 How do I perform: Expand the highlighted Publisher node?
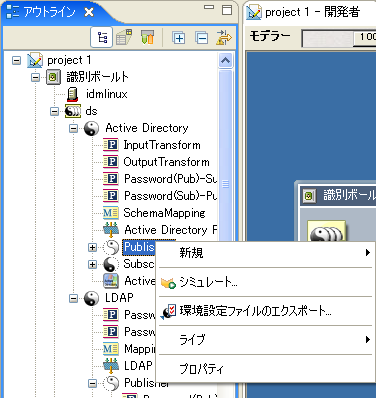point(92,247)
